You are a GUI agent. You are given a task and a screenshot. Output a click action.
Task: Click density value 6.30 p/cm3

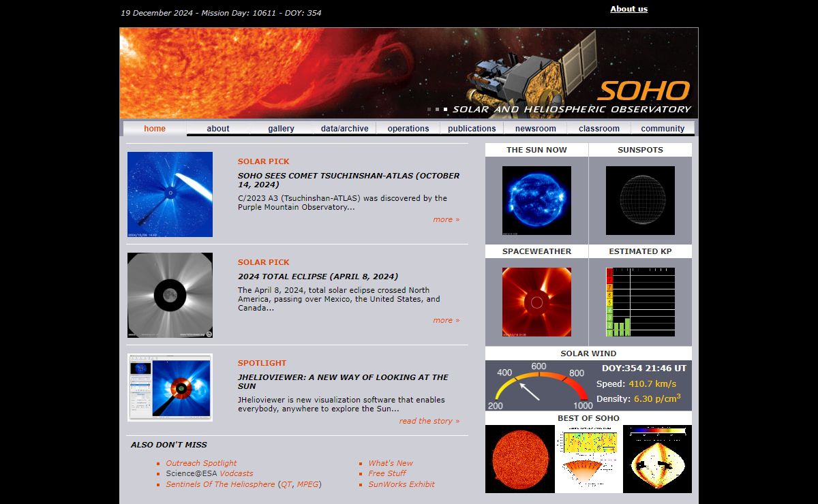(x=657, y=398)
